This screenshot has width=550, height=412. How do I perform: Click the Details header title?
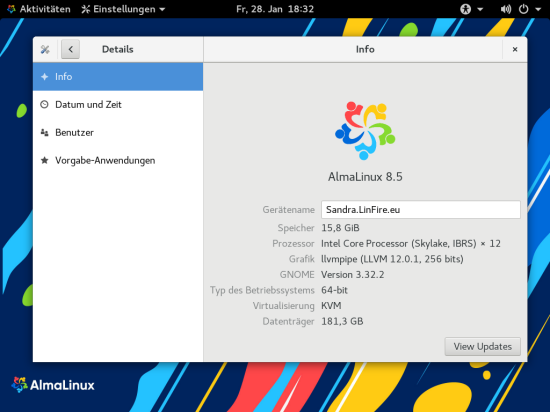pyautogui.click(x=118, y=49)
